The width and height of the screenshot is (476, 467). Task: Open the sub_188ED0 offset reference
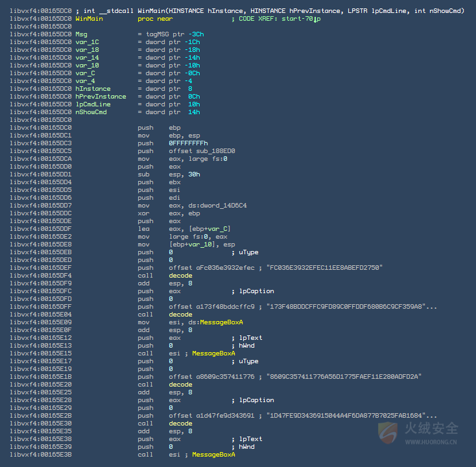coord(215,151)
